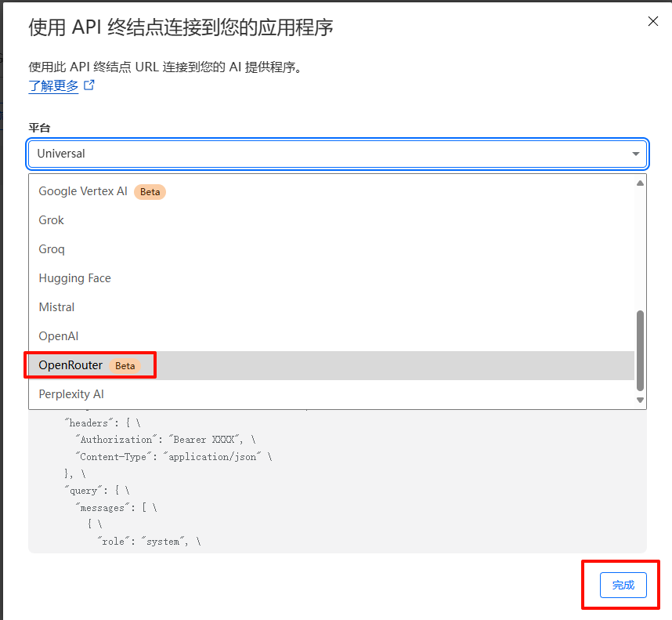Click the external link icon beside 了解更多
Screen dimensions: 672x620
89,85
